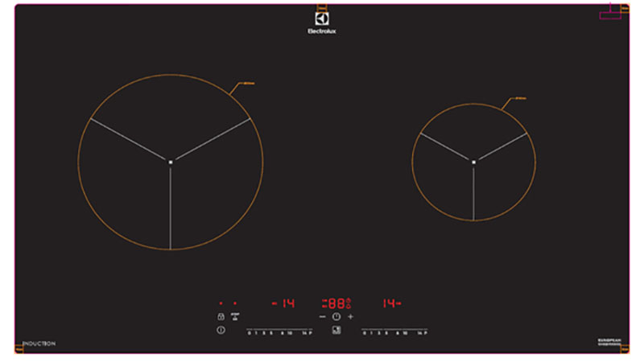Increase timer with plus button
The image size is (644, 362).
(x=351, y=317)
